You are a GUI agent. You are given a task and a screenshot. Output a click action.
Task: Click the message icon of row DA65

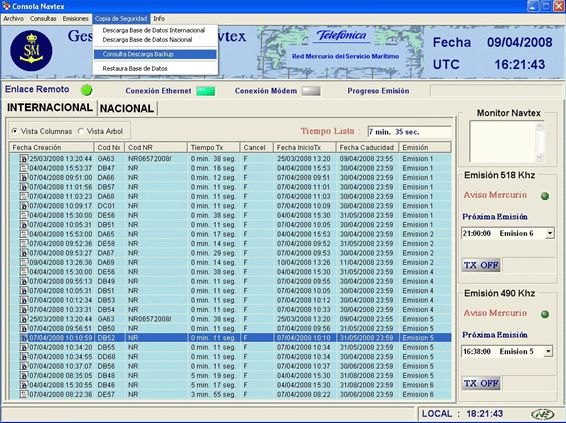(x=24, y=234)
